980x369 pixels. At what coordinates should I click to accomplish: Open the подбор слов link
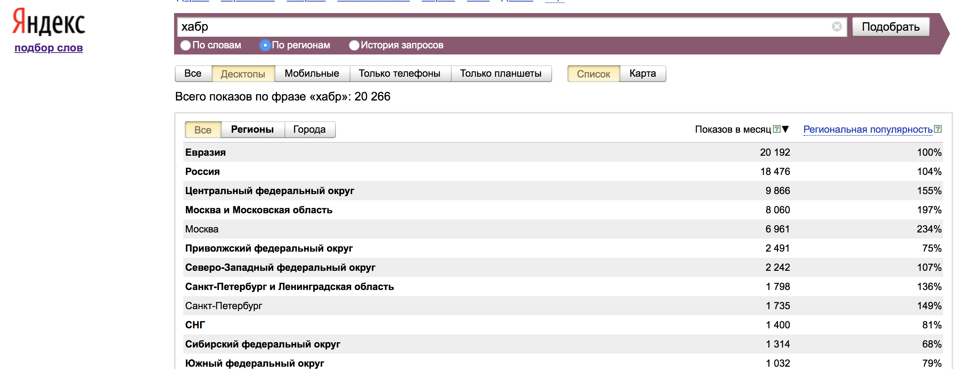click(x=49, y=48)
